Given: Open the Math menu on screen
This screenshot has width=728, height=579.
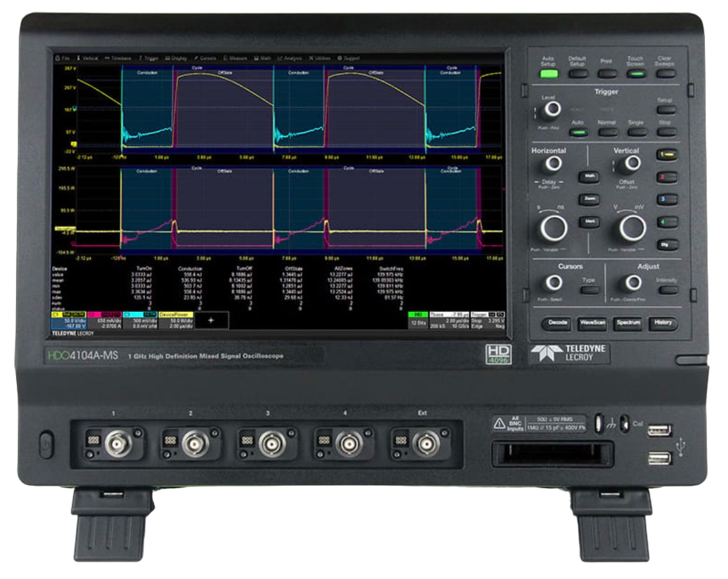Looking at the screenshot, I should coord(262,59).
